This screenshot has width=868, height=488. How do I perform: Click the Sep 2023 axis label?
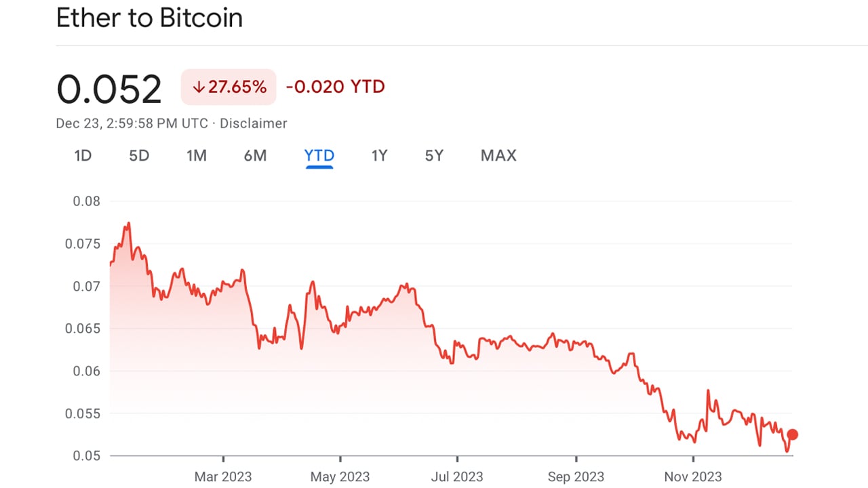[x=576, y=476]
